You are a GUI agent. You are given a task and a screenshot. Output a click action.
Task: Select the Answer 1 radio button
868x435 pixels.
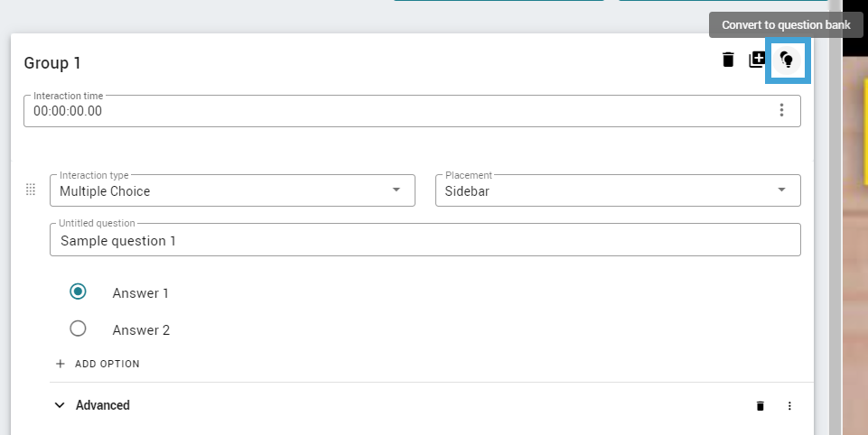pyautogui.click(x=78, y=292)
